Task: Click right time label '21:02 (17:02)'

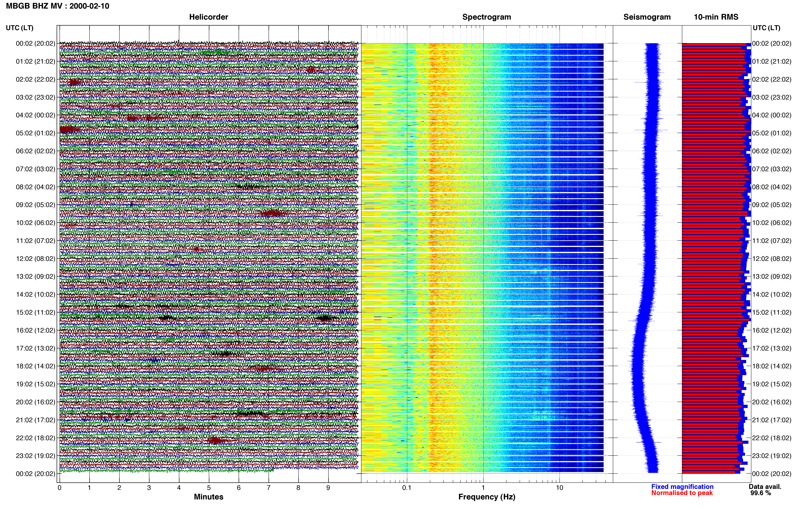Action: click(772, 420)
